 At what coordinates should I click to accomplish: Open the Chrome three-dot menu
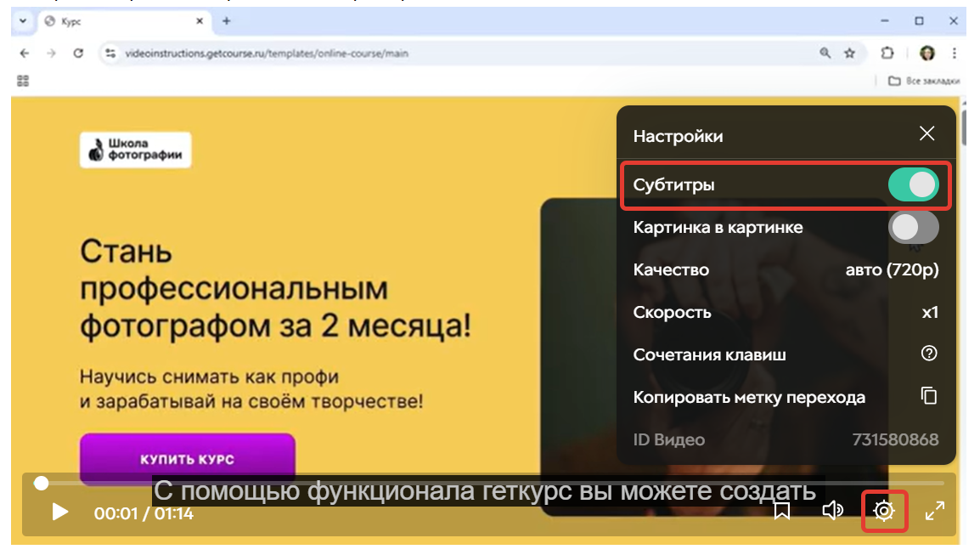955,53
